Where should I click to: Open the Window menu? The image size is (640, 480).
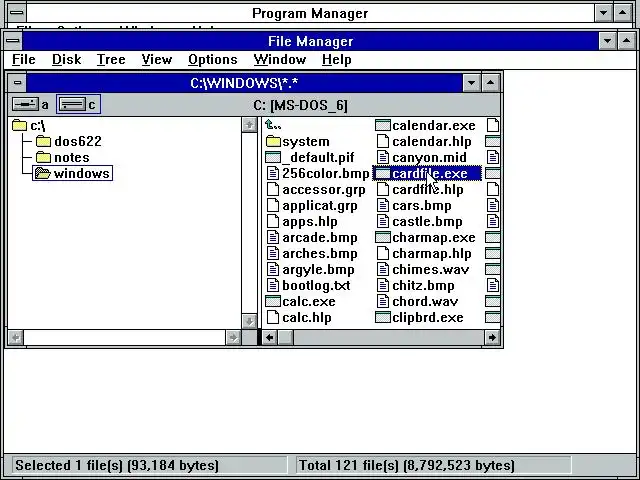point(279,60)
